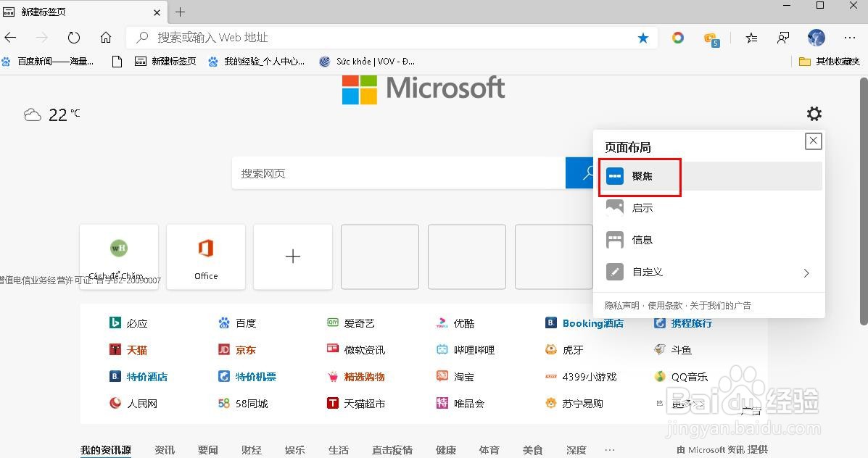Screen dimensions: 868x458
Task: Expand the 自定义 chevron arrow
Action: click(x=806, y=272)
